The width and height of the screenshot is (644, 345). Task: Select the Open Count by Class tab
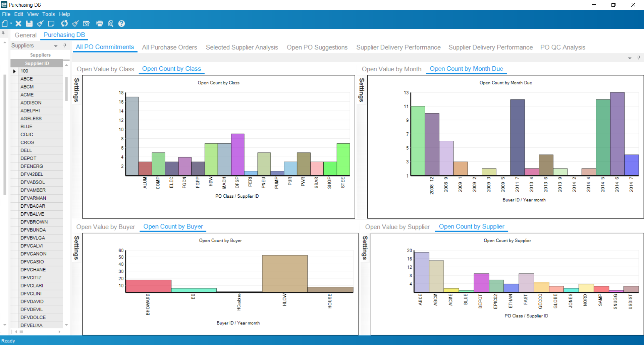coord(171,69)
